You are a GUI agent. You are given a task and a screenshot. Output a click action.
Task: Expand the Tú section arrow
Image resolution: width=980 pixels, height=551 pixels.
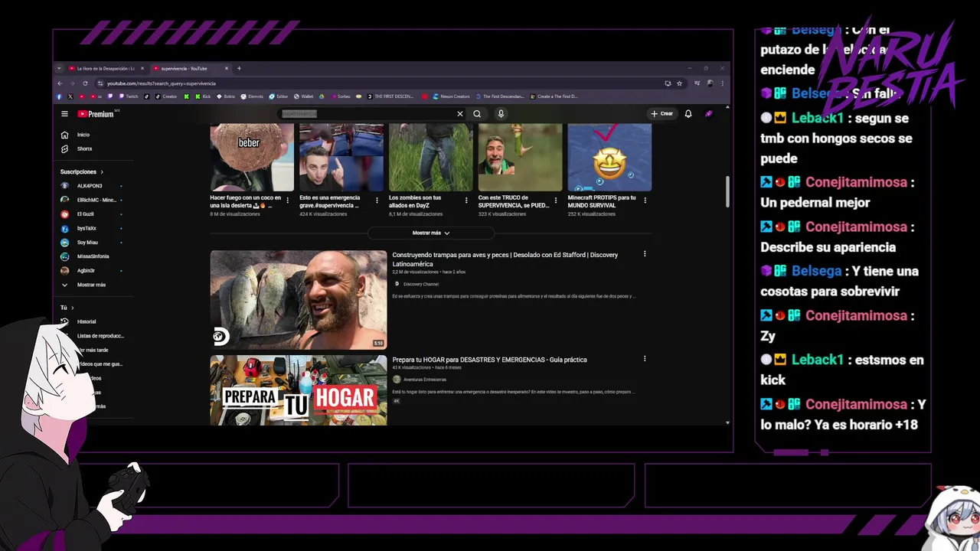coord(72,308)
